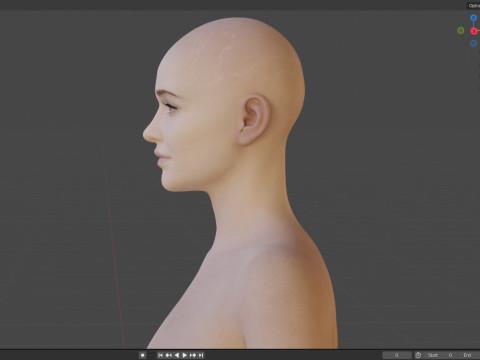Viewport: 480px width, 360px height.
Task: Click the Start frame field
Action: tap(440, 355)
